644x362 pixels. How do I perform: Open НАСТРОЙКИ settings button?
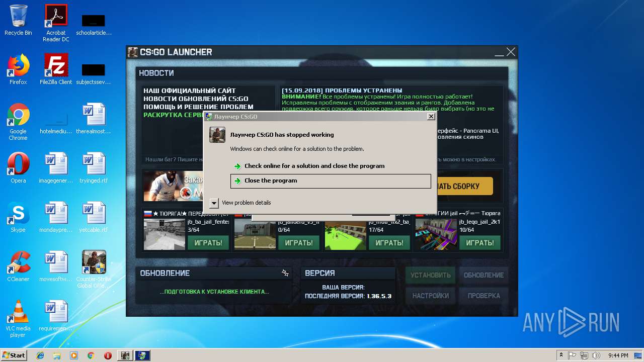(431, 296)
